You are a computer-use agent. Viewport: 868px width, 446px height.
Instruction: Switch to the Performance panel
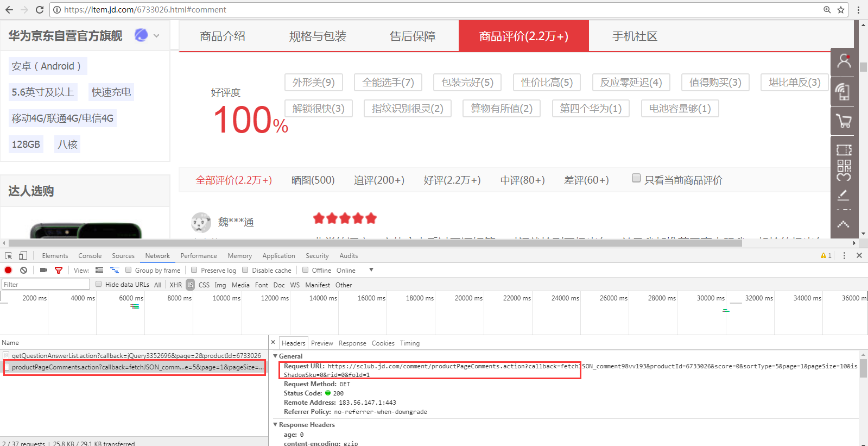[x=199, y=255]
